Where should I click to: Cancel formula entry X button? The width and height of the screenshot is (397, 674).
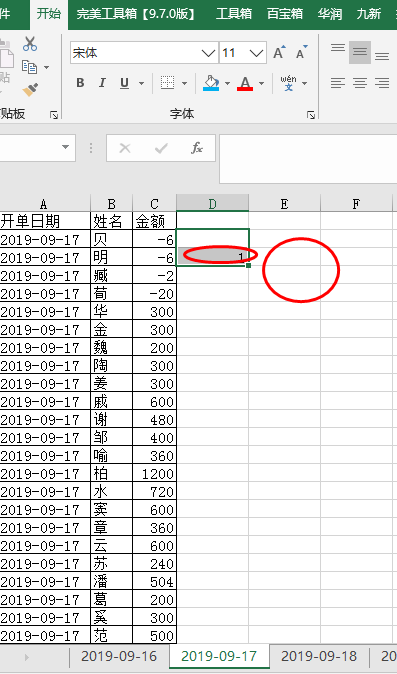click(125, 148)
